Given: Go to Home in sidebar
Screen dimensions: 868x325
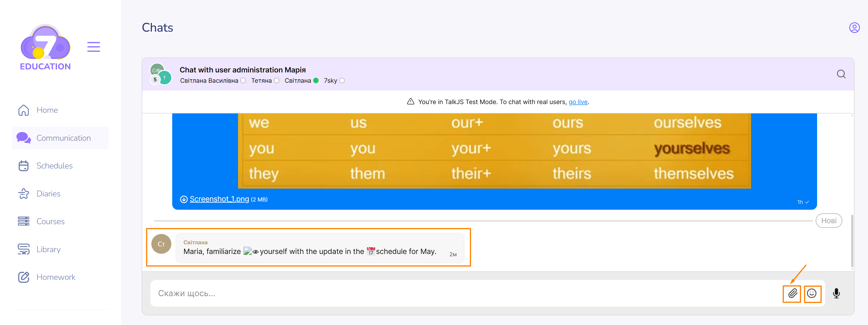Looking at the screenshot, I should click(x=47, y=110).
